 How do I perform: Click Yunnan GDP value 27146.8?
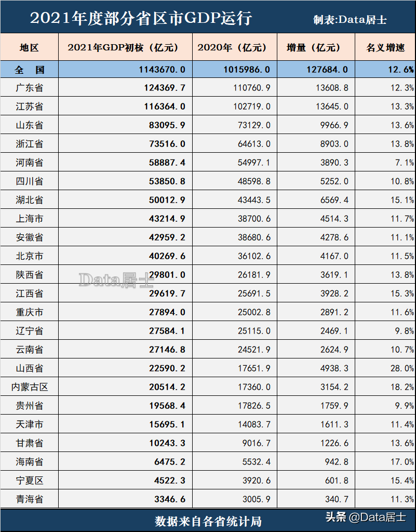(x=167, y=349)
